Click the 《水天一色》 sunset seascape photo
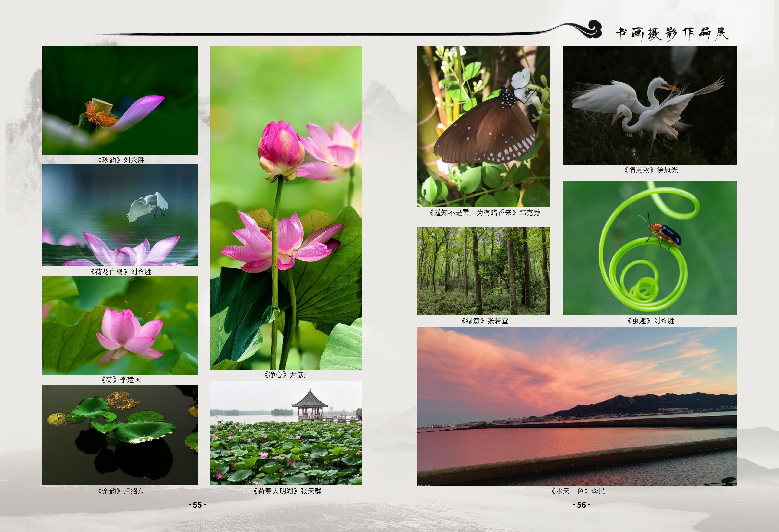The image size is (779, 532). (x=577, y=406)
